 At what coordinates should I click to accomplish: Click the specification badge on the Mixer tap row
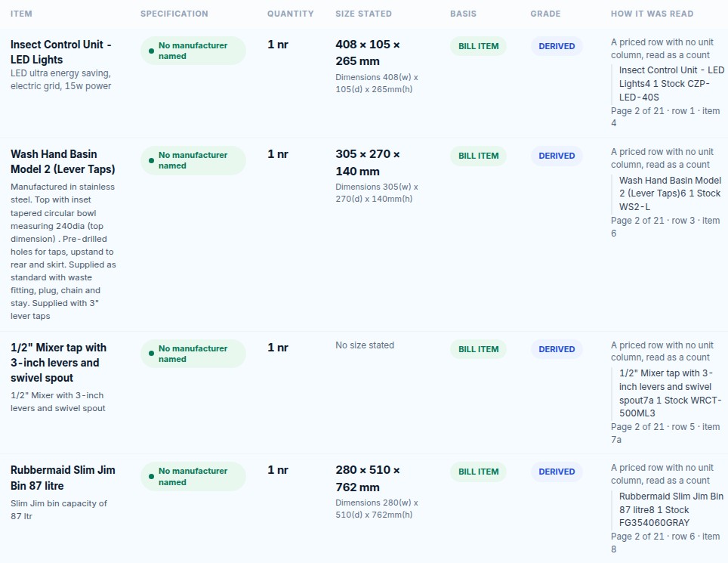(x=193, y=354)
